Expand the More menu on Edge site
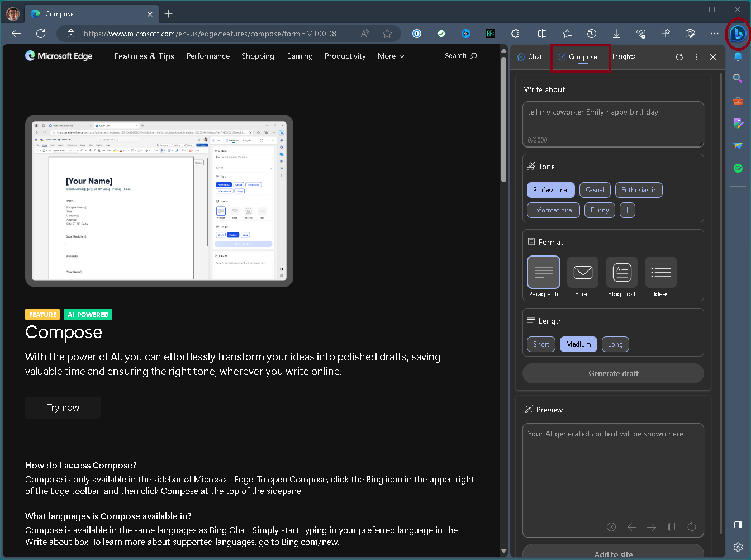Image resolution: width=751 pixels, height=560 pixels. pos(391,56)
